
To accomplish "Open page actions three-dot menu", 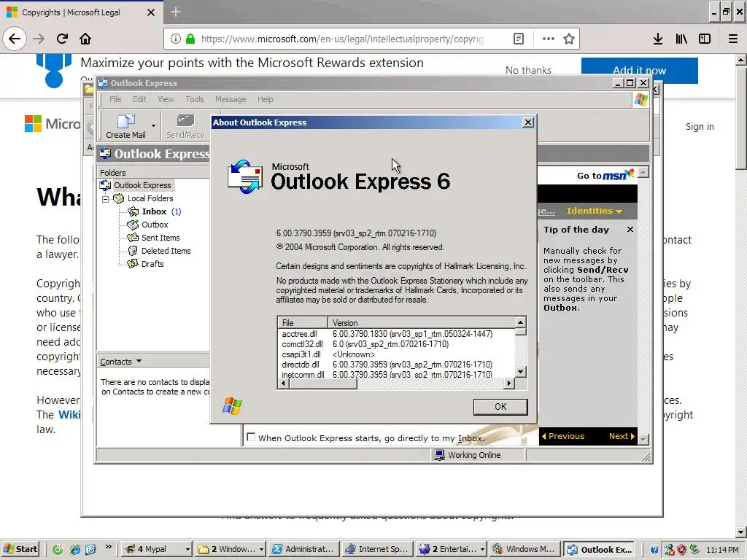I will coord(549,39).
